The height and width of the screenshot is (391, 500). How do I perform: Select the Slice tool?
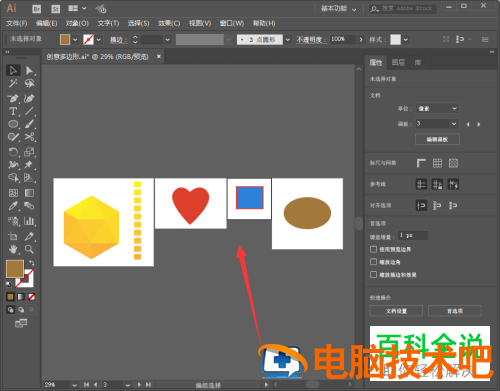(x=29, y=236)
